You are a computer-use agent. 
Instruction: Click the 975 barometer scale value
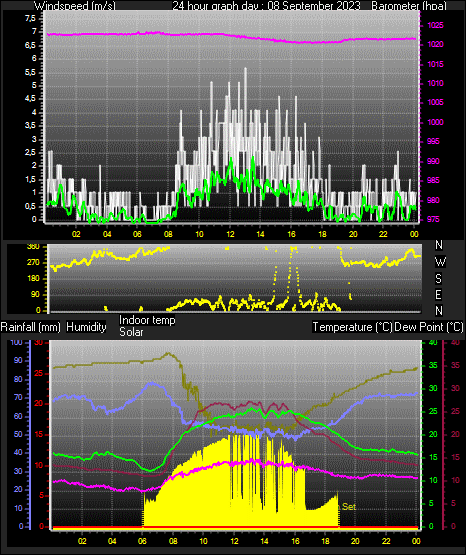coord(433,219)
